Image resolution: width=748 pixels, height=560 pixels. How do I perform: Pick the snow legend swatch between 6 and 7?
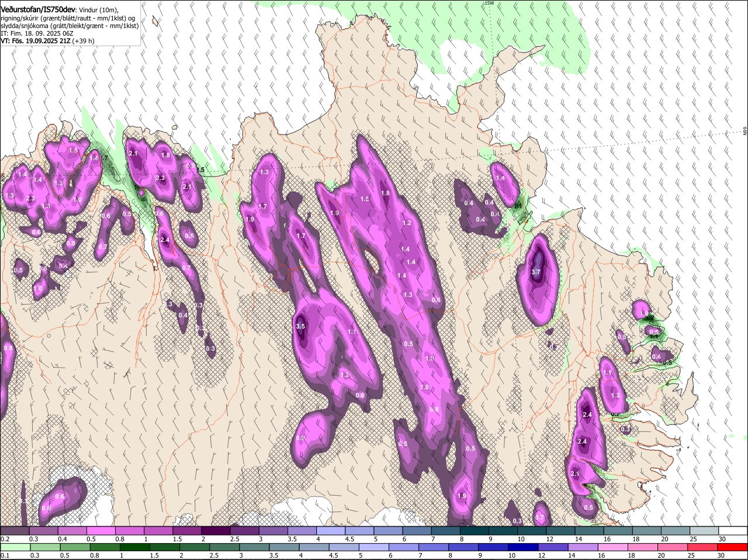click(416, 531)
